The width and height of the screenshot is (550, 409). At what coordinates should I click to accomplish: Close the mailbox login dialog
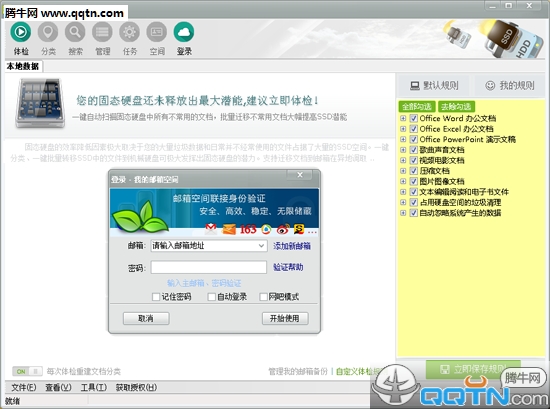point(300,175)
